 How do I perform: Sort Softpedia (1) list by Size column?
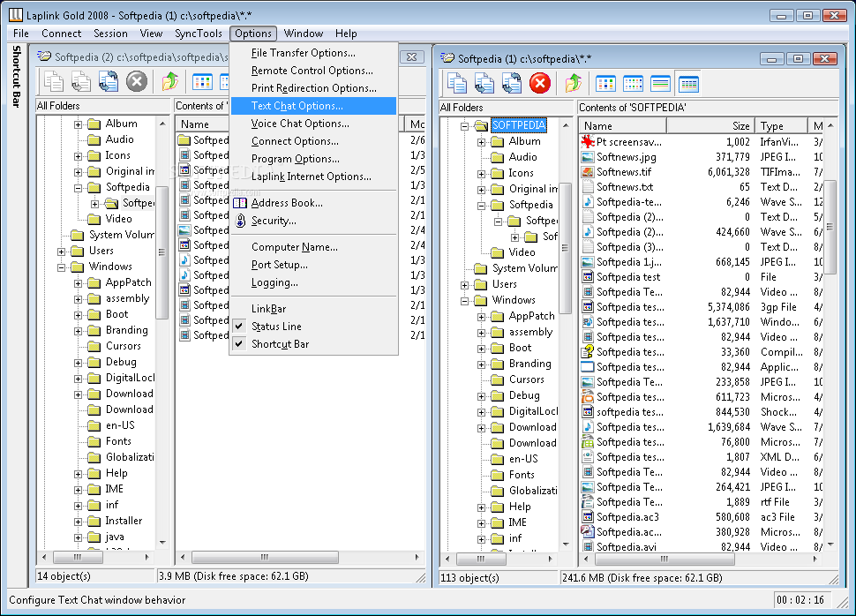(x=710, y=126)
